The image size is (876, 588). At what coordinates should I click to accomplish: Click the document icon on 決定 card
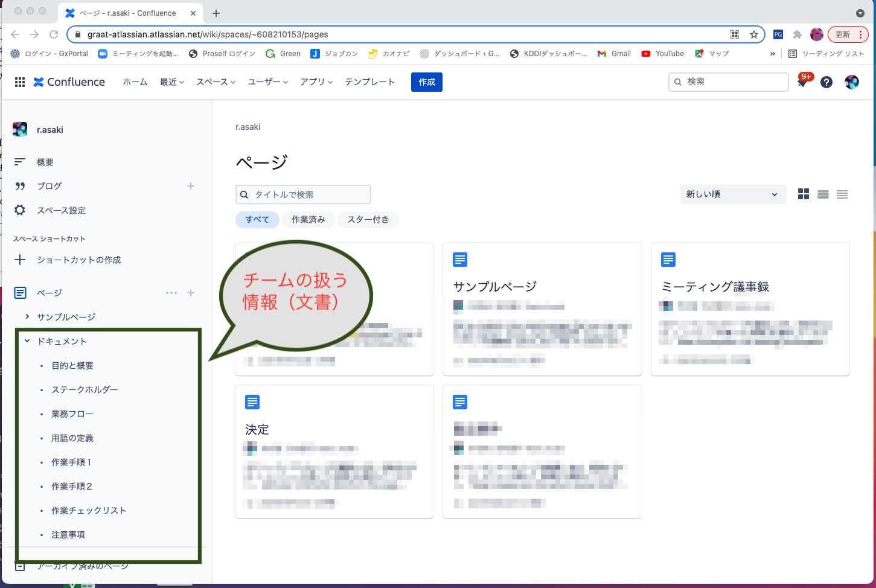pos(252,402)
